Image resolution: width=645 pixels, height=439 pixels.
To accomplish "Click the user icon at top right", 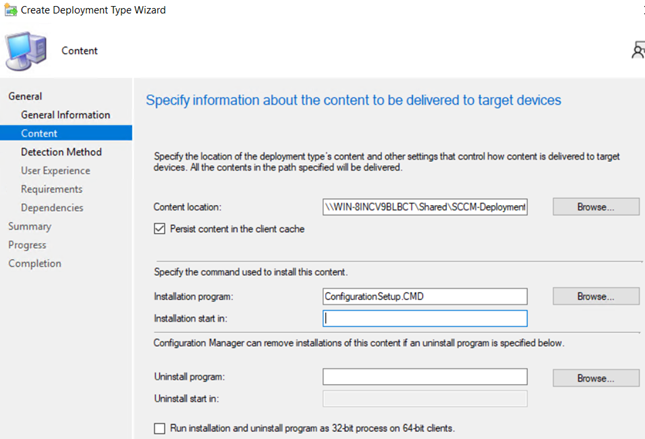I will pyautogui.click(x=637, y=50).
